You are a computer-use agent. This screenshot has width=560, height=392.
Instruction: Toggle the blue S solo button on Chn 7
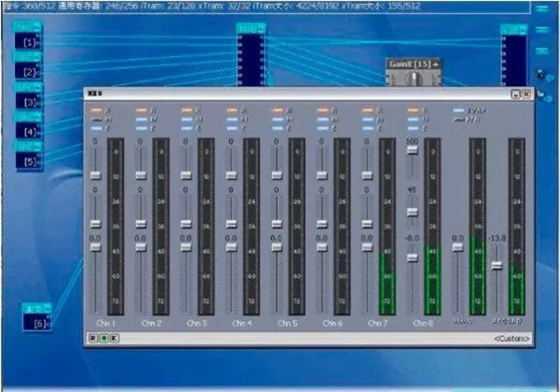click(x=368, y=127)
